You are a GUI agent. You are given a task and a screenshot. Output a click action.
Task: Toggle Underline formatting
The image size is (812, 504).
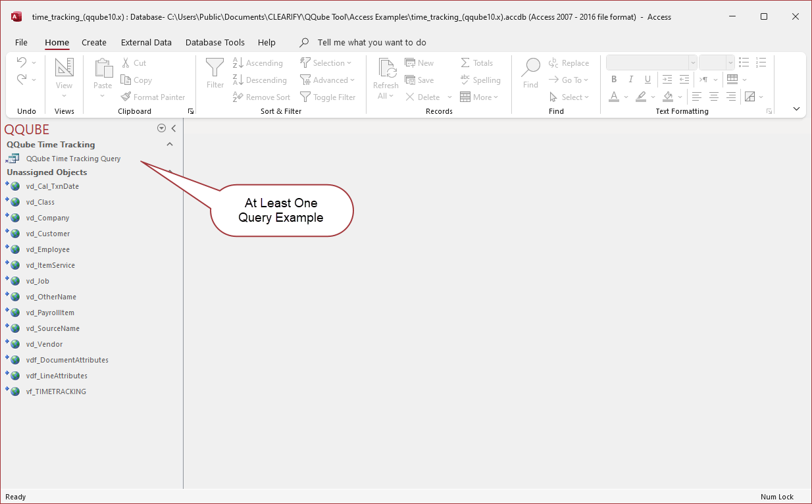pos(648,80)
